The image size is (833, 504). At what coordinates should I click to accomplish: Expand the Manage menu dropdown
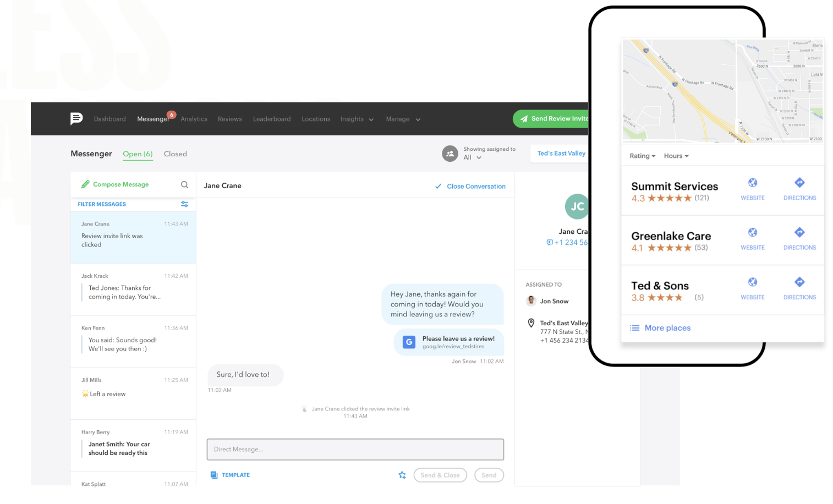[x=403, y=119]
